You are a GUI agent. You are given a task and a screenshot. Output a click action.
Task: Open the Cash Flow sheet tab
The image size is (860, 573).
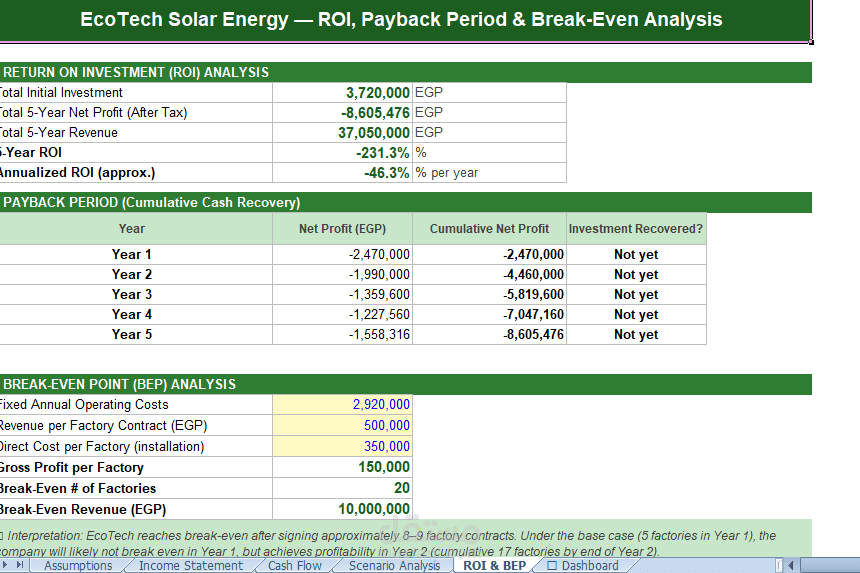click(295, 565)
